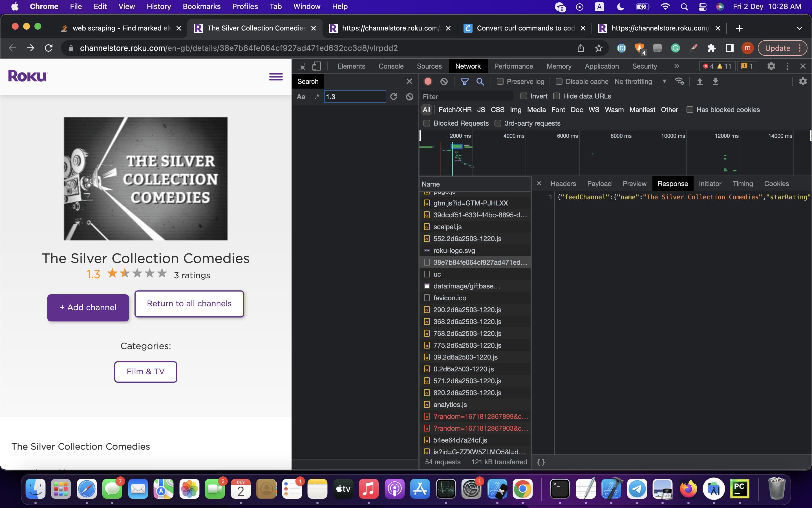
Task: Switch to the Elements tab
Action: 351,66
